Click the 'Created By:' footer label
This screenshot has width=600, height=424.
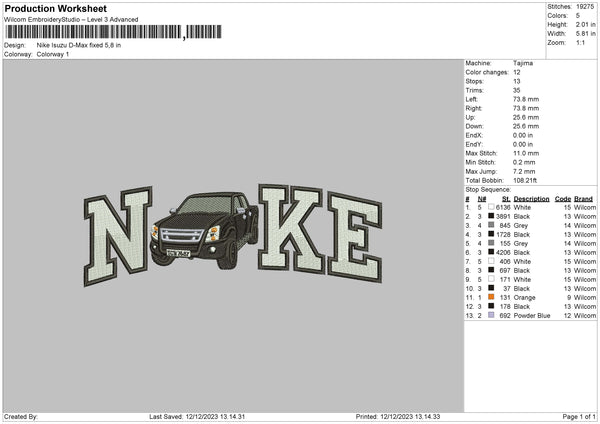pos(21,416)
